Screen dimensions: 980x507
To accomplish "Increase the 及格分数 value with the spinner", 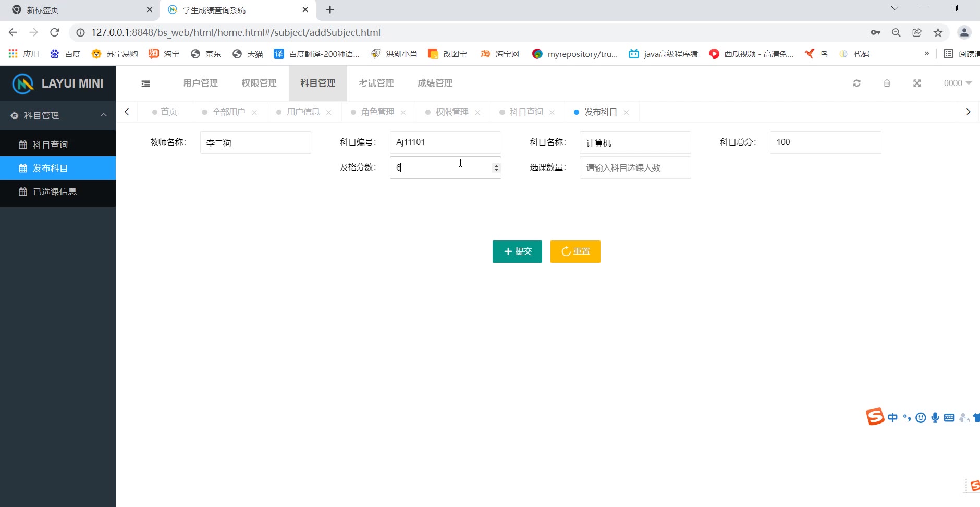I will click(496, 165).
